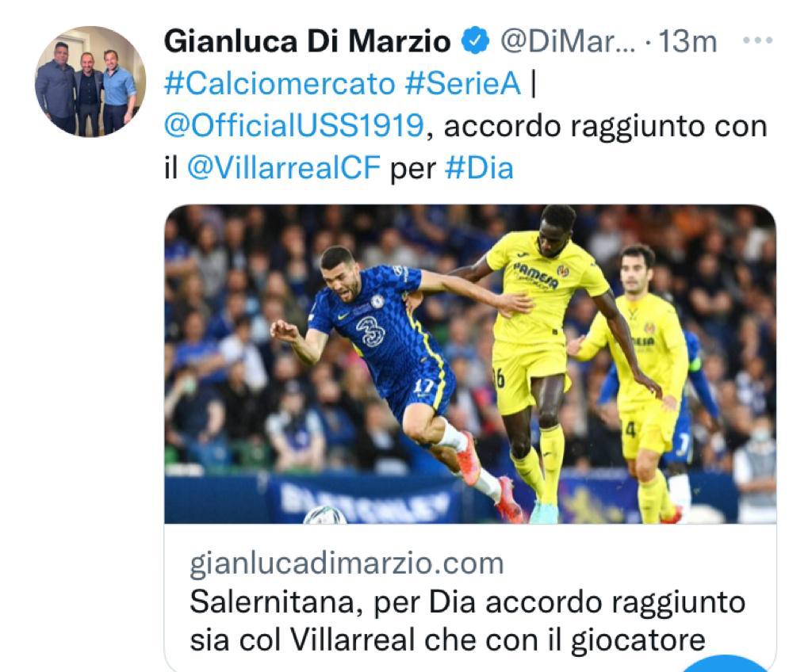Visit the @VillarrealCF mention
The height and width of the screenshot is (672, 812).
tap(284, 168)
